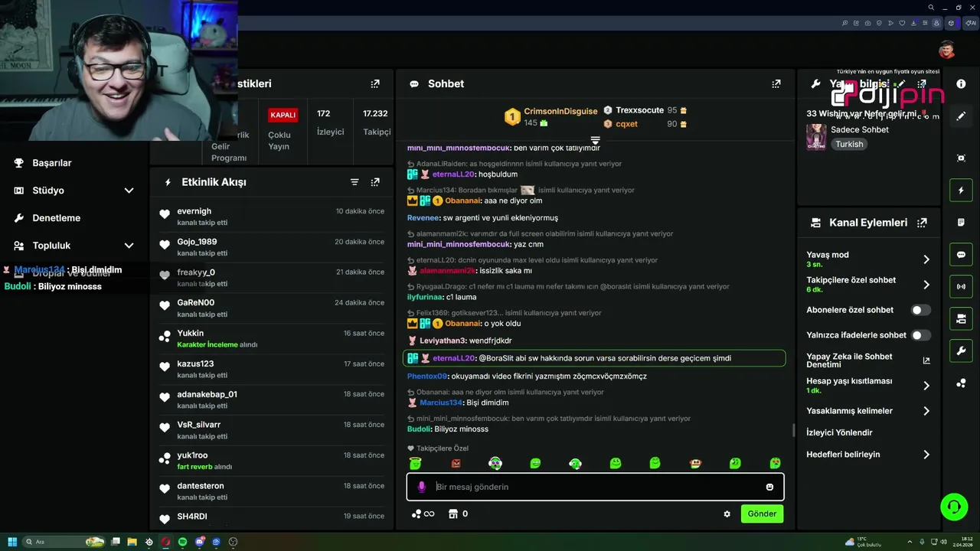Toggle the lightning activity feed sidebar icon
Image resolution: width=980 pixels, height=551 pixels.
click(962, 190)
